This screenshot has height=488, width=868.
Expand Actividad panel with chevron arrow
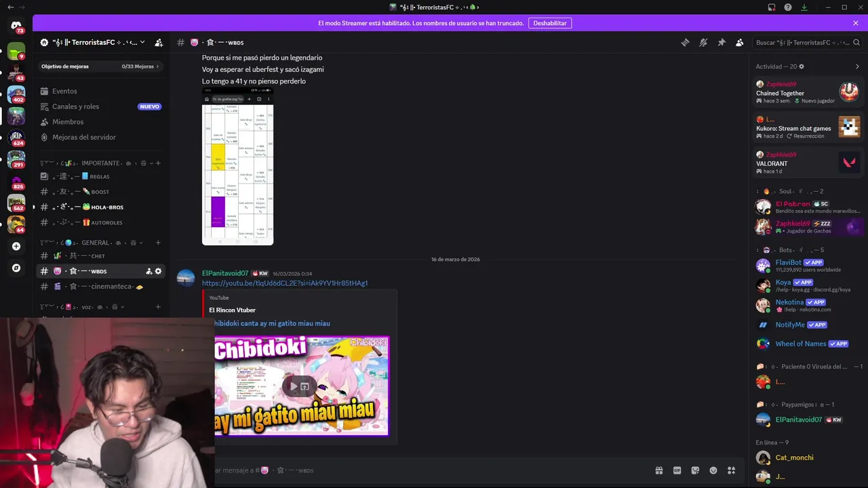pyautogui.click(x=857, y=66)
